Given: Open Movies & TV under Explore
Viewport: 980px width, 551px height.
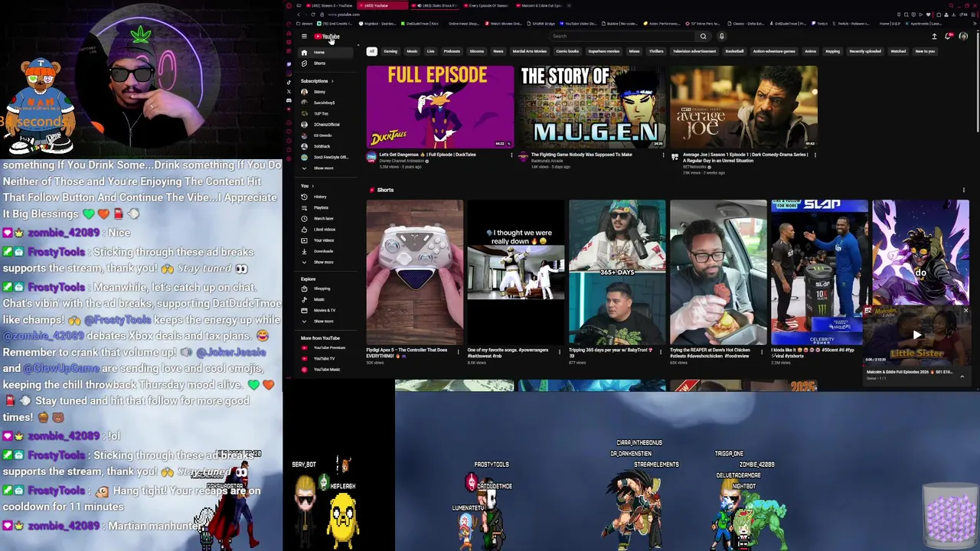Looking at the screenshot, I should coord(326,310).
